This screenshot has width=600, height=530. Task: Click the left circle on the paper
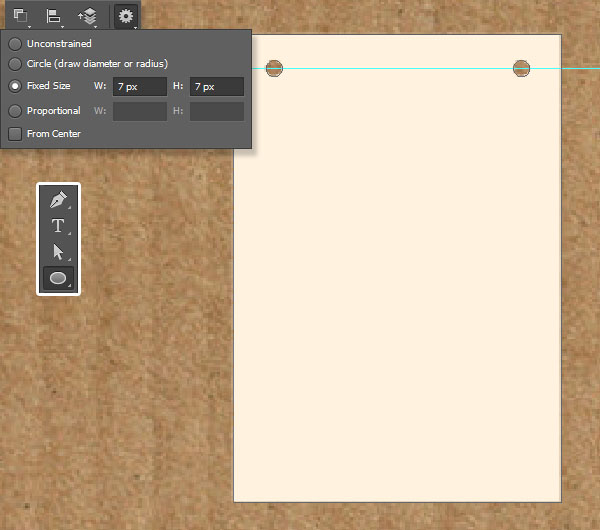[274, 68]
